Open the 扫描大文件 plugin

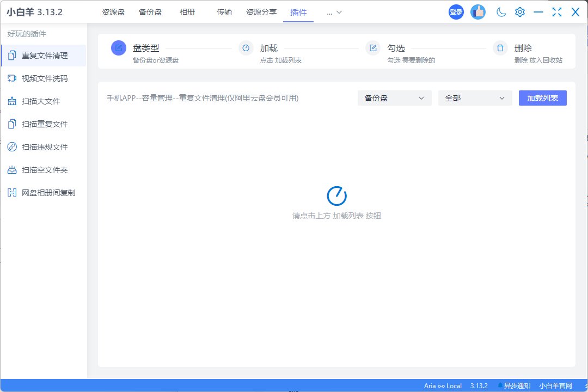coord(41,101)
